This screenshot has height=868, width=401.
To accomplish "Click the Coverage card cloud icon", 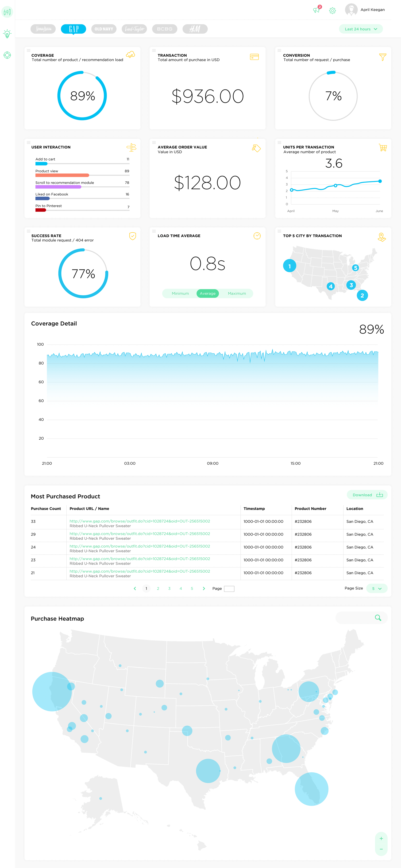I will [130, 55].
